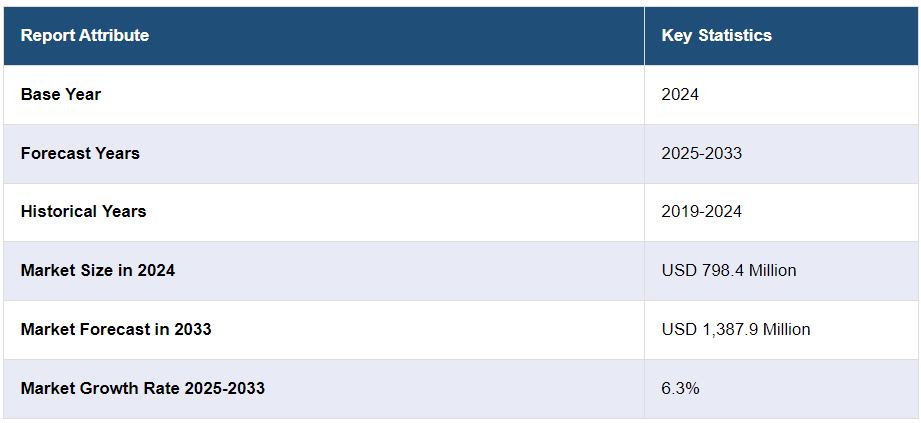Screen dimensions: 921x423
Task: Select the Market Size in 2024 label
Action: (x=98, y=270)
